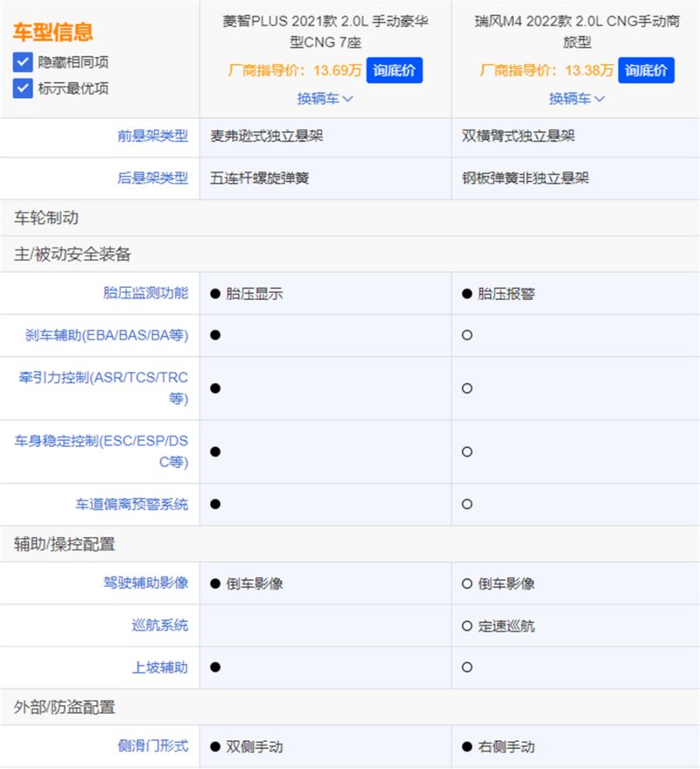Collapse the 辅助/操控配置 section header

(x=350, y=544)
